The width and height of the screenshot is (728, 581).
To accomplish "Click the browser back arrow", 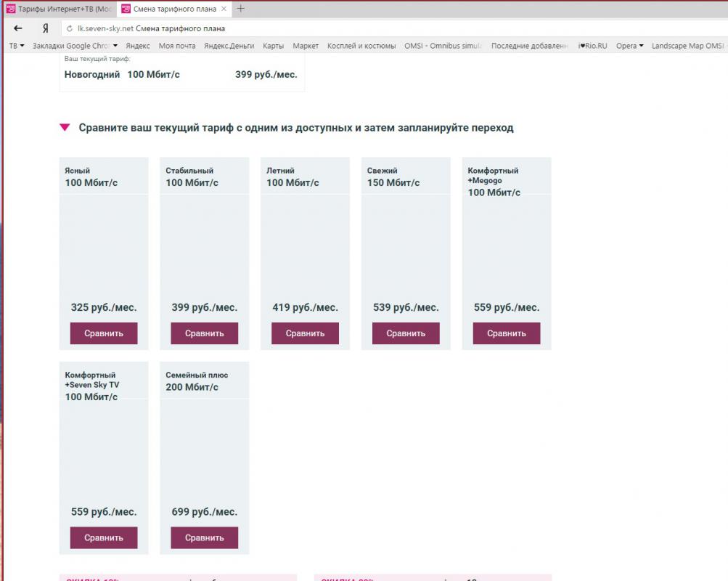I will [x=18, y=28].
